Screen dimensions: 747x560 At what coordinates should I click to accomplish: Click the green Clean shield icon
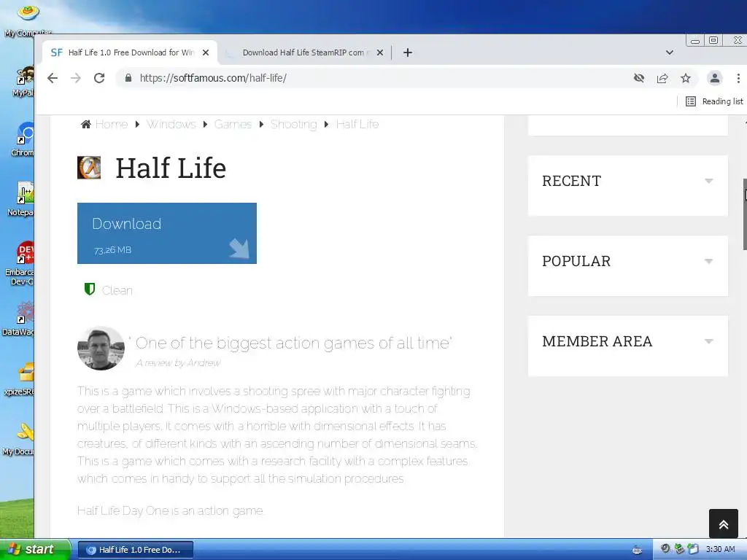(90, 289)
